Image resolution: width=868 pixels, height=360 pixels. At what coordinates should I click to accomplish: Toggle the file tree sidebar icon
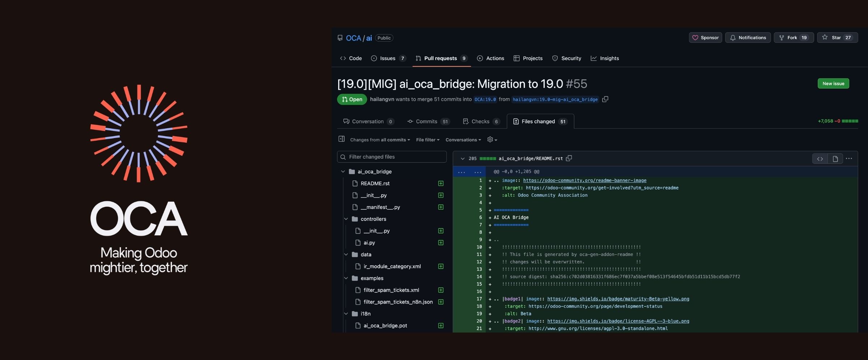coord(341,139)
